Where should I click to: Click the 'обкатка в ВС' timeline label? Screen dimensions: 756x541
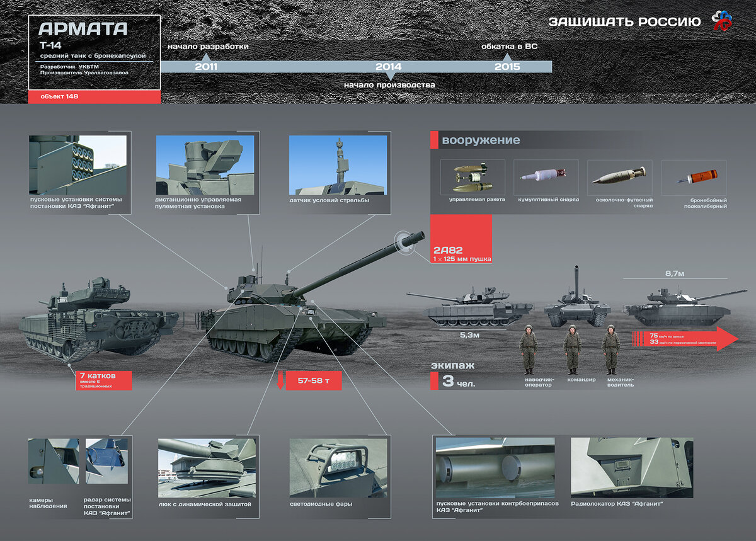click(x=509, y=47)
